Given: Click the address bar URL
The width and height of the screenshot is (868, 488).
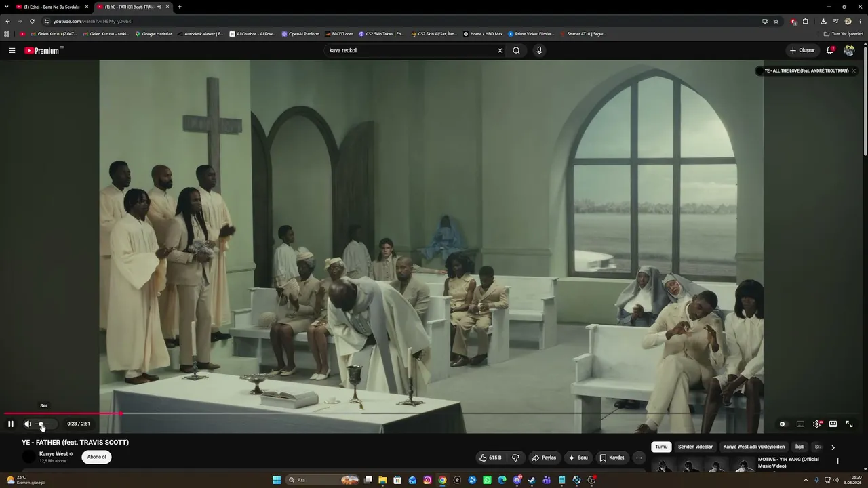Looking at the screenshot, I should tap(94, 21).
